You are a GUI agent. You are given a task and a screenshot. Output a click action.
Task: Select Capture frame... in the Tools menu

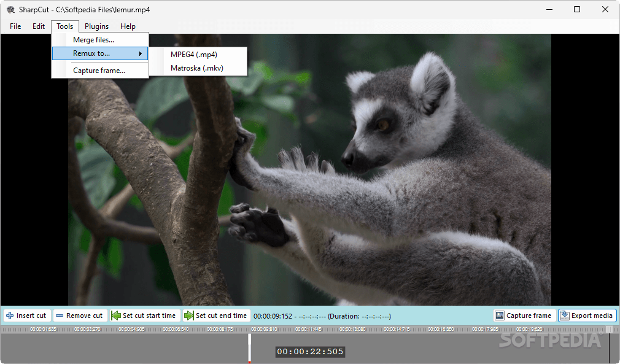point(101,71)
